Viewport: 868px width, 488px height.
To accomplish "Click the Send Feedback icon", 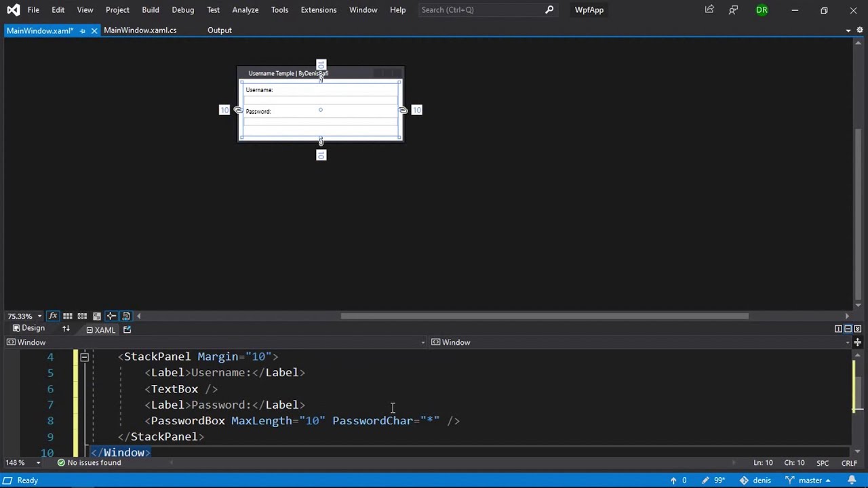I will (x=733, y=9).
